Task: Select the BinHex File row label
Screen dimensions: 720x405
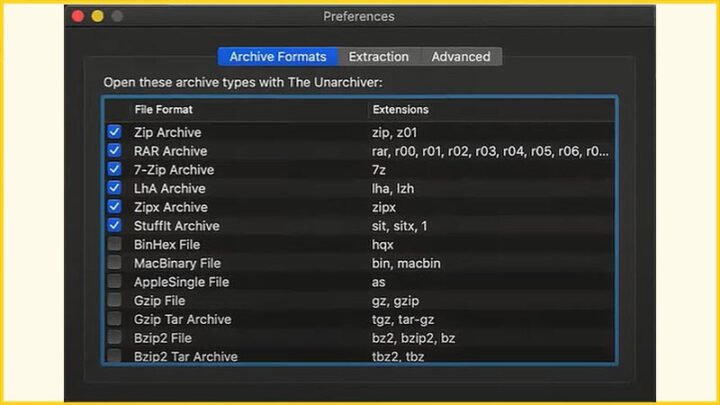Action: [167, 245]
